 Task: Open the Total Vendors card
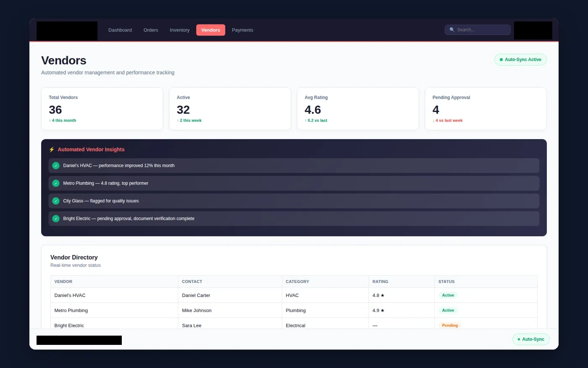(102, 109)
